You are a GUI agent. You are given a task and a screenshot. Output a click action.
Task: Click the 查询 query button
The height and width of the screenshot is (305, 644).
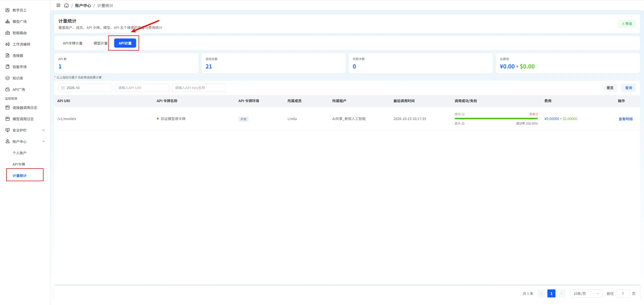[x=628, y=88]
